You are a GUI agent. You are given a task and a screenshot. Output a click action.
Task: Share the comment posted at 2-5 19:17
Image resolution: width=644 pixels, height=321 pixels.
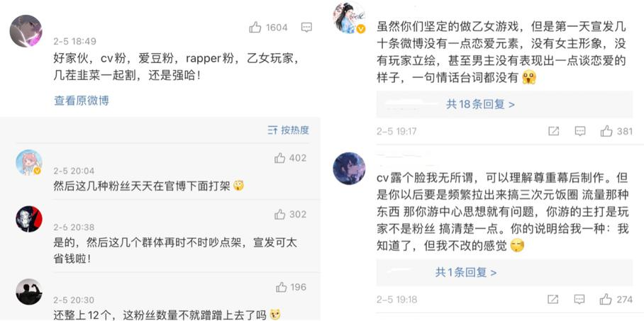pos(554,131)
